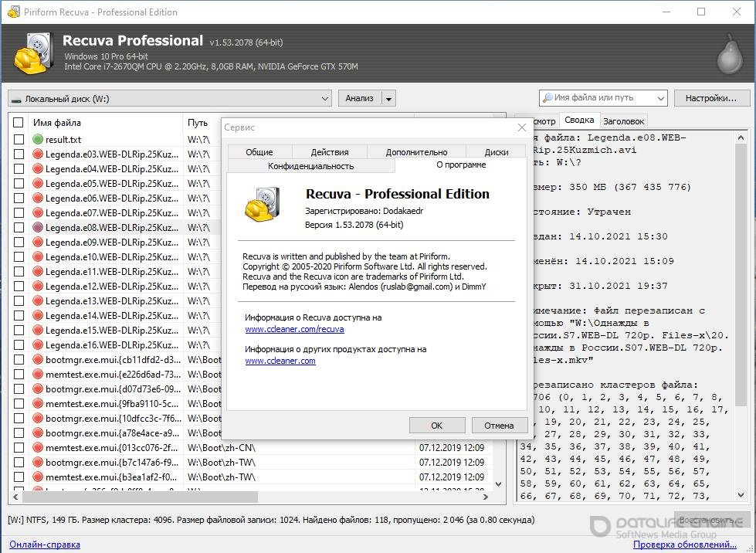The image size is (756, 553).
Task: Switch to the Действия tab in the dialog
Action: (330, 152)
